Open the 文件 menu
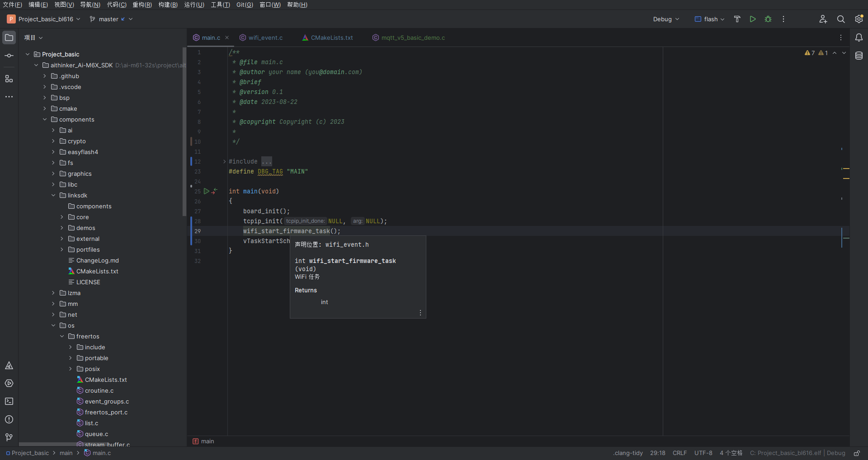 coord(12,5)
